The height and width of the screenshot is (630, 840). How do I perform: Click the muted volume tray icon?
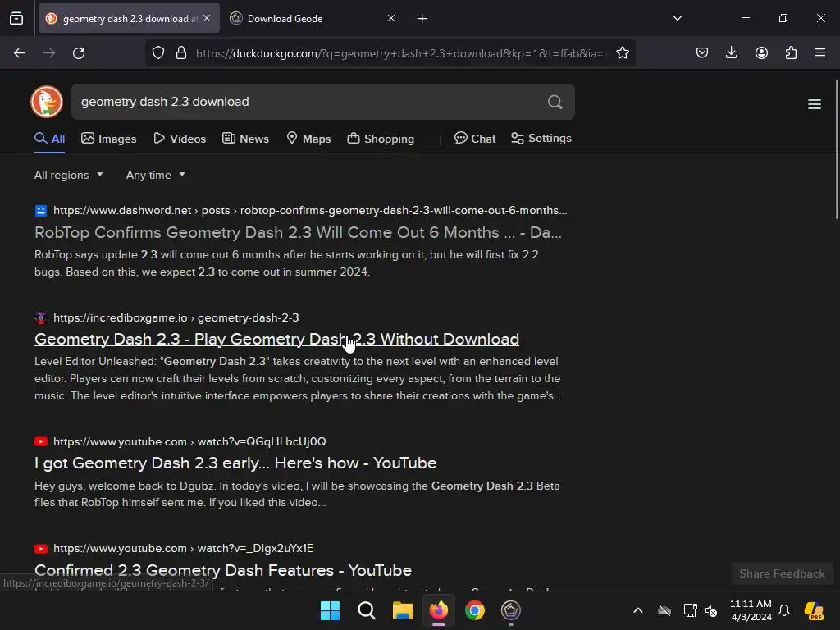(711, 610)
